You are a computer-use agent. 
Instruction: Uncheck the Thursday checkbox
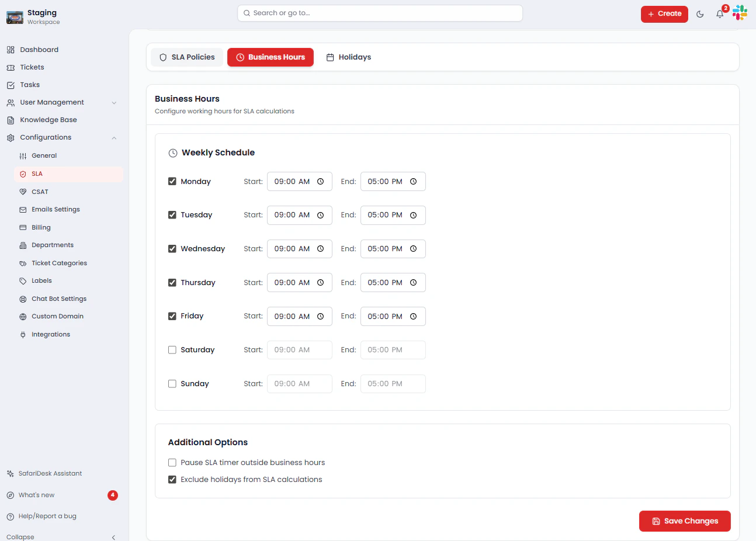[172, 283]
